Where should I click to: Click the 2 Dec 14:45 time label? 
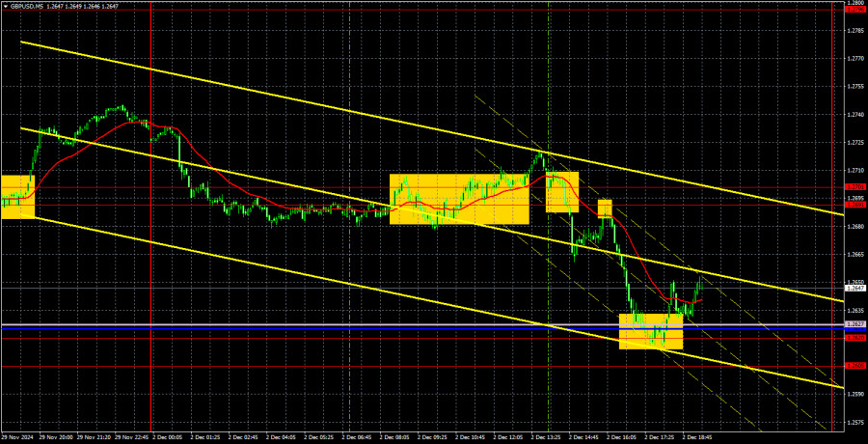583,437
